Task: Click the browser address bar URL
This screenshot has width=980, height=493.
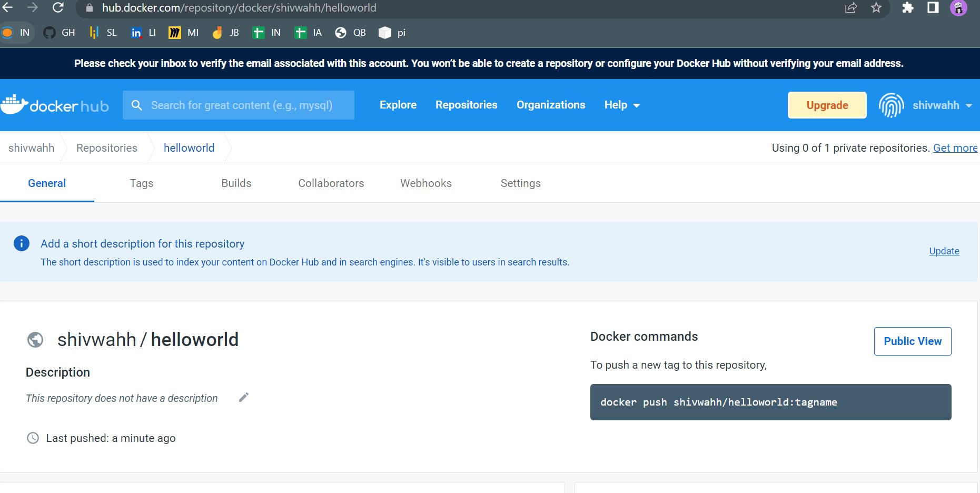Action: click(239, 8)
